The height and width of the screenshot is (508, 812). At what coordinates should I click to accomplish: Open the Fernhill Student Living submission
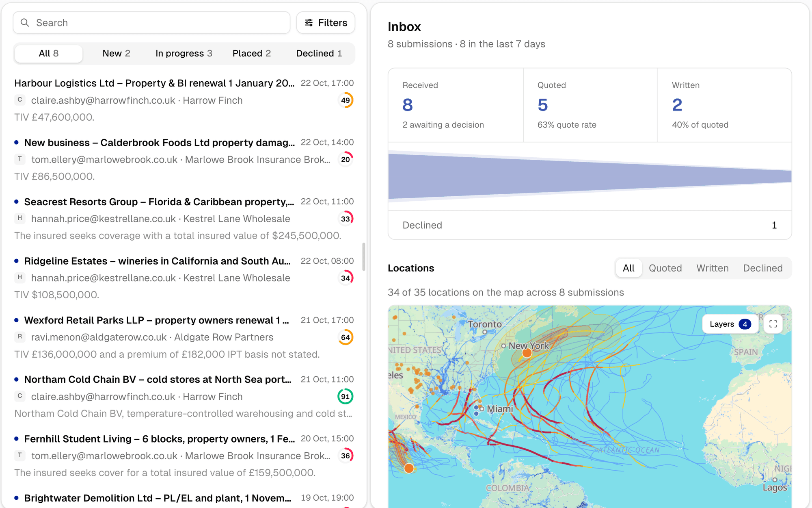point(184,456)
